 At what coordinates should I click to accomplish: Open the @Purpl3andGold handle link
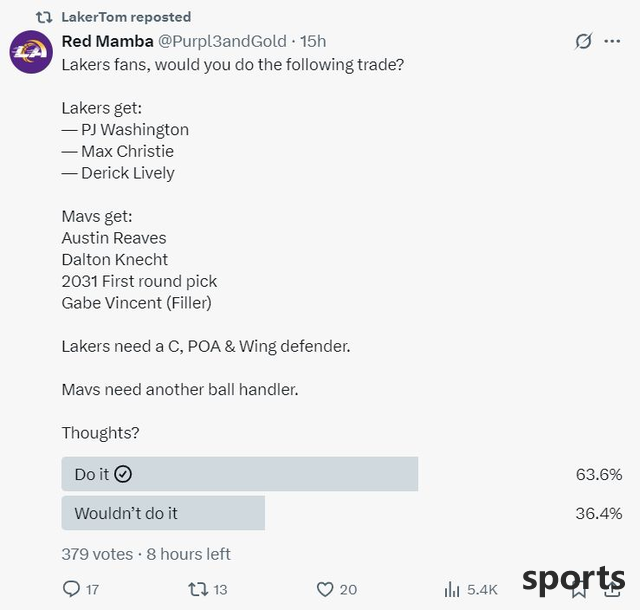coord(222,41)
